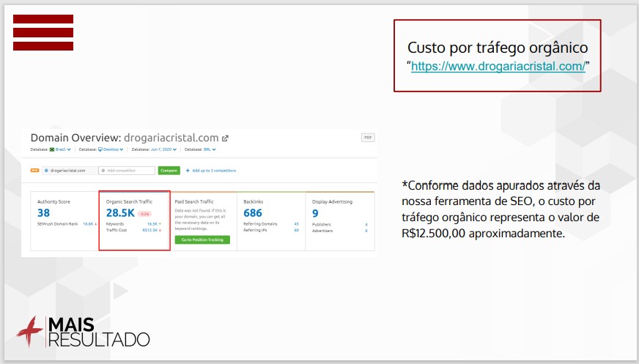The image size is (639, 364).
Task: Click the desktop monitor icon
Action: coord(100,149)
